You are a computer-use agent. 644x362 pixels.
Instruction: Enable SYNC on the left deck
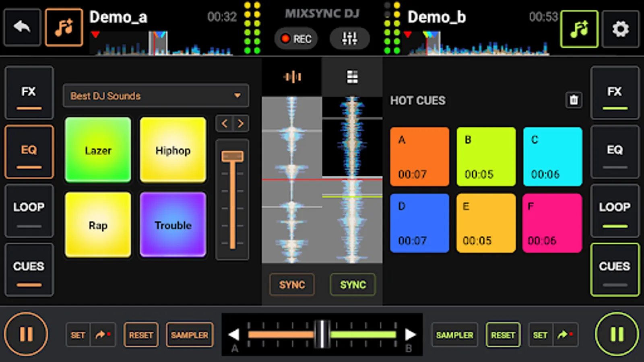click(292, 285)
